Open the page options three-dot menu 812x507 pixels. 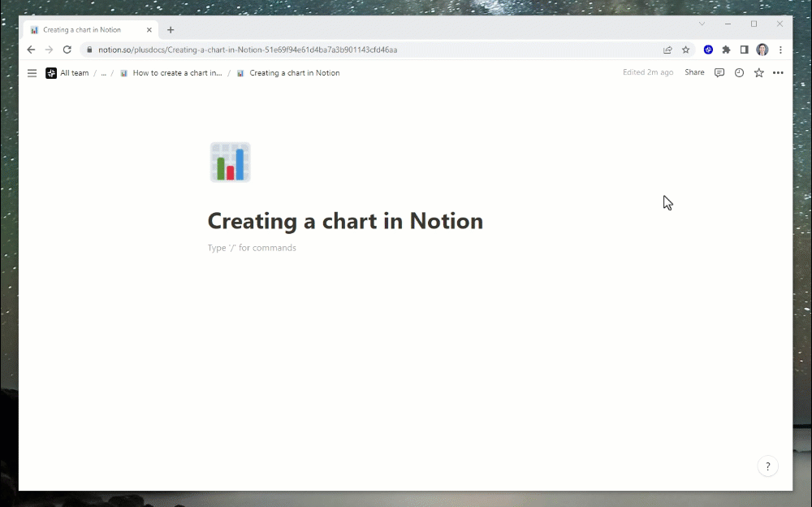pos(778,72)
